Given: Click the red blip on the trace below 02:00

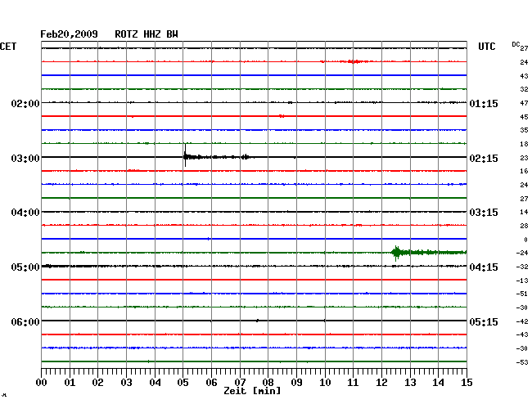Looking at the screenshot, I should [x=282, y=116].
